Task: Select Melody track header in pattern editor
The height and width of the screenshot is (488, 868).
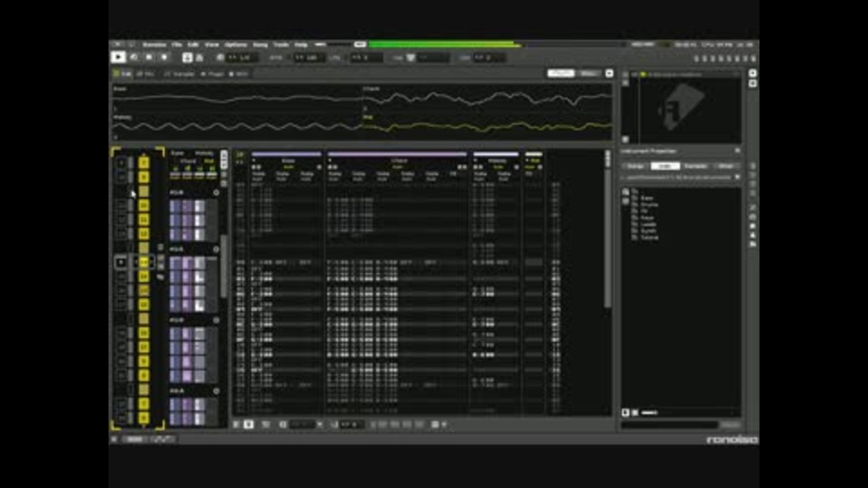Action: click(x=497, y=161)
